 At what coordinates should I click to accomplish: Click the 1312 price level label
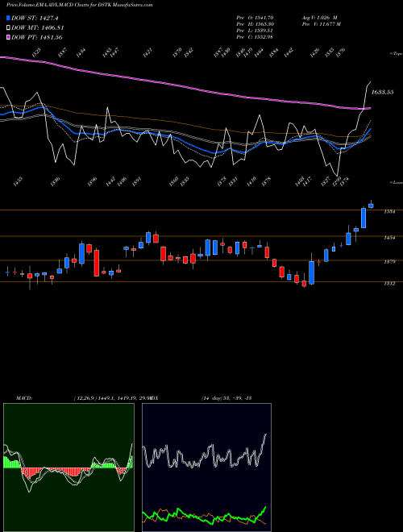389,283
